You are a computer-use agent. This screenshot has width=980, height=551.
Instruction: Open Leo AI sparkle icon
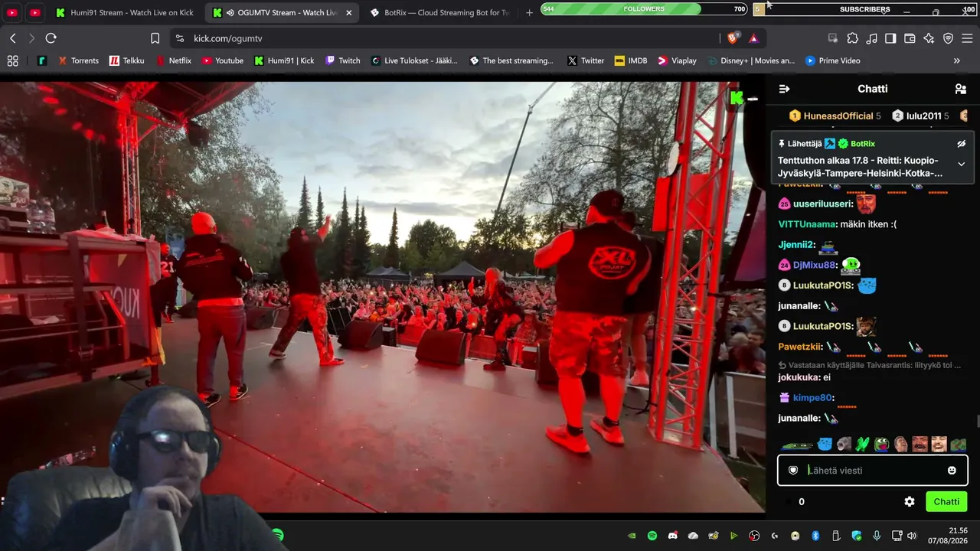click(929, 38)
